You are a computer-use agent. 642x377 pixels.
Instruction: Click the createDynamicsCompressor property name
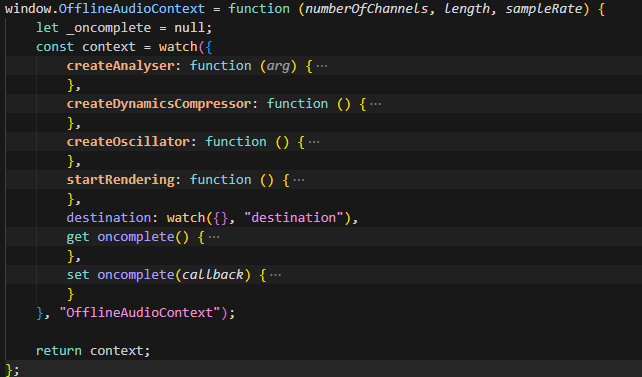[x=159, y=104]
